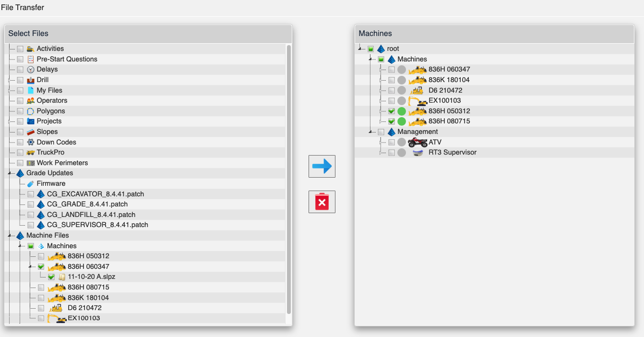Uncheck the 11-10-20 A.slpz checkbox

coord(51,277)
